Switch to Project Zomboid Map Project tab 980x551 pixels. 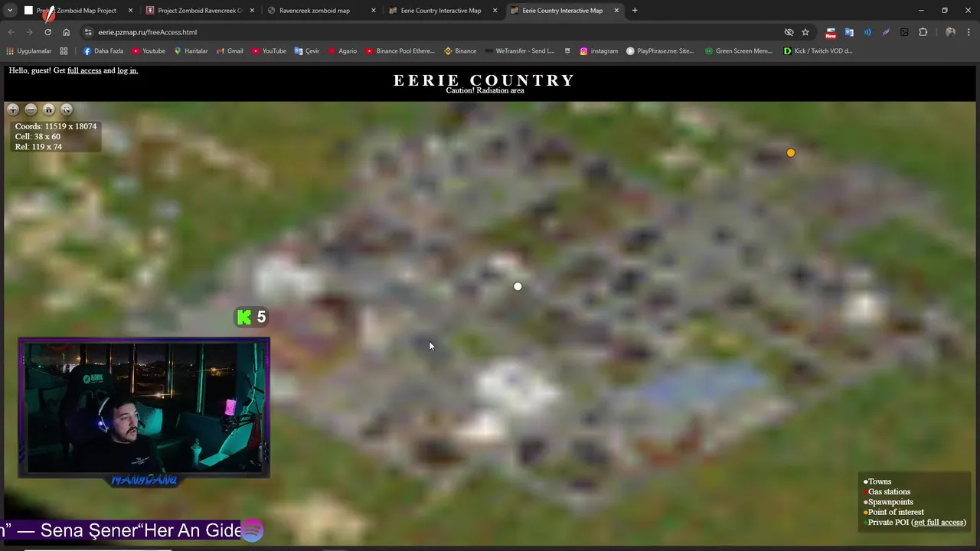coord(79,11)
